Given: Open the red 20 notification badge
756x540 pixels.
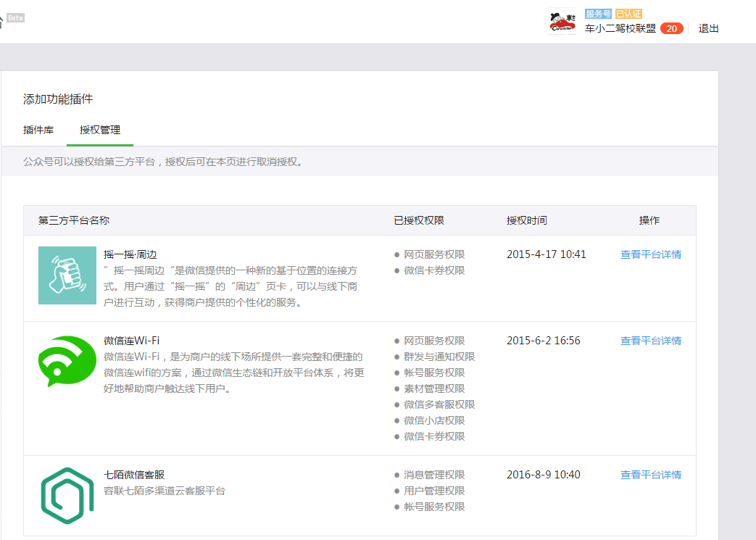Looking at the screenshot, I should point(672,28).
